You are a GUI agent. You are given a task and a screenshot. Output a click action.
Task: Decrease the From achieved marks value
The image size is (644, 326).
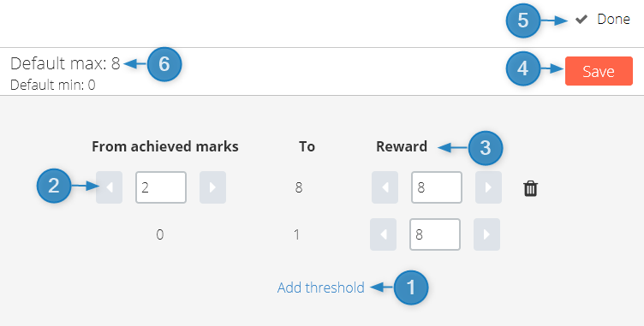110,187
